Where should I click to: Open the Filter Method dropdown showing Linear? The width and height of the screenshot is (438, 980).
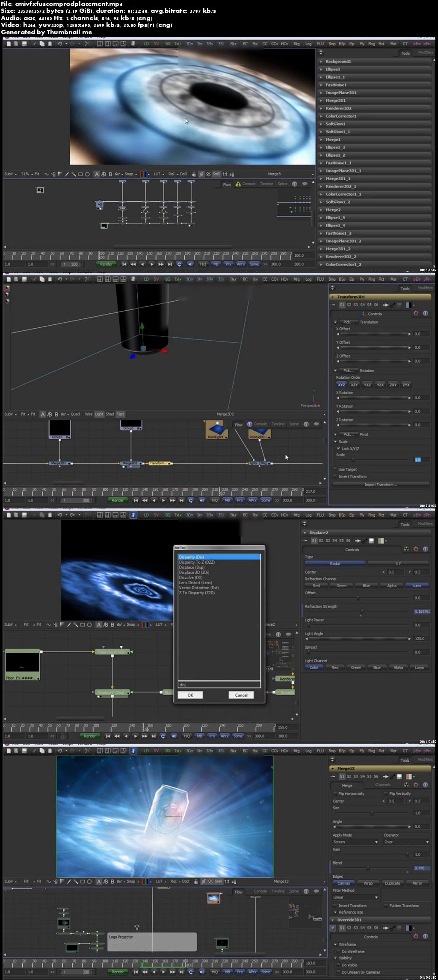click(356, 897)
